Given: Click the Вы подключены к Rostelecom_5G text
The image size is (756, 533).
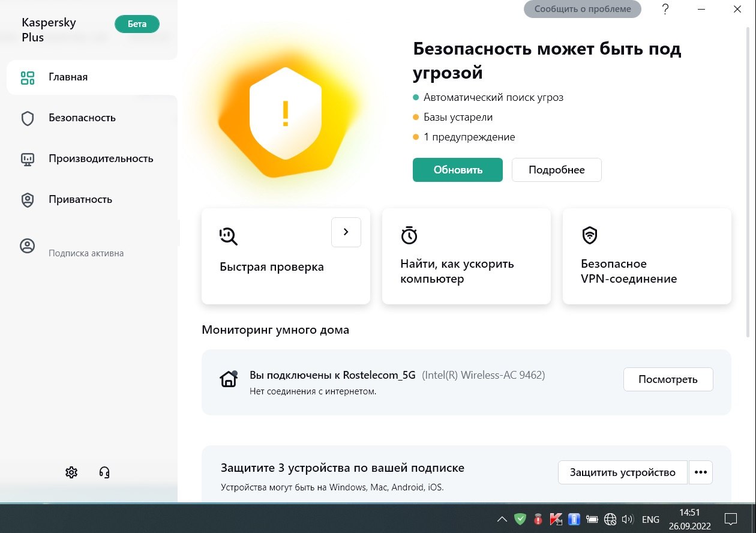Looking at the screenshot, I should click(x=332, y=375).
